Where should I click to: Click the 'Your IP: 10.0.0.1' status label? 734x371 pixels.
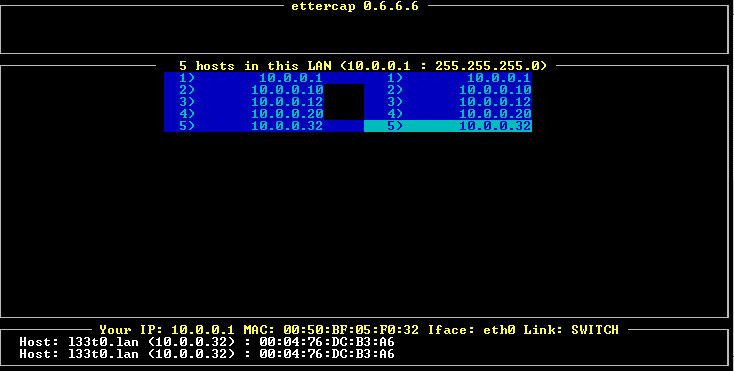(x=167, y=330)
